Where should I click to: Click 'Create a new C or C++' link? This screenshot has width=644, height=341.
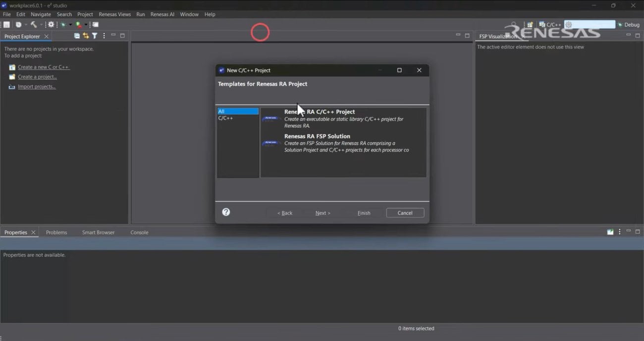point(44,67)
